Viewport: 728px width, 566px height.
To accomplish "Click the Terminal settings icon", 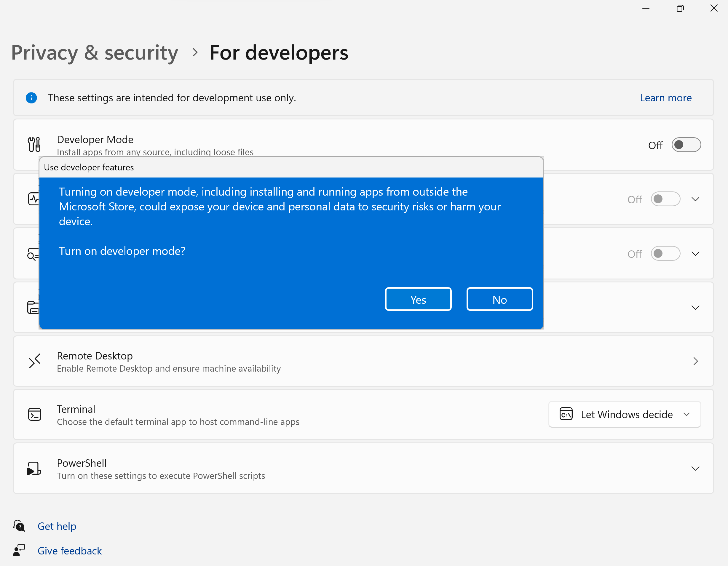I will tap(36, 414).
